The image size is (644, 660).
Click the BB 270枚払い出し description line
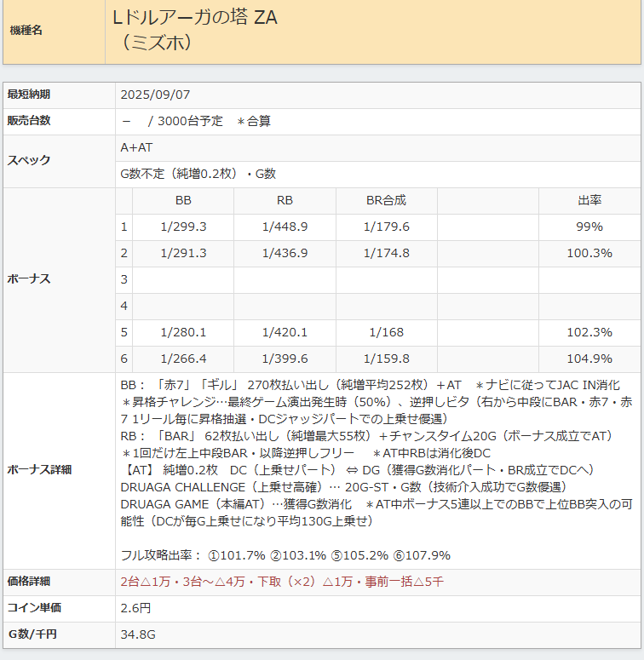click(x=370, y=386)
